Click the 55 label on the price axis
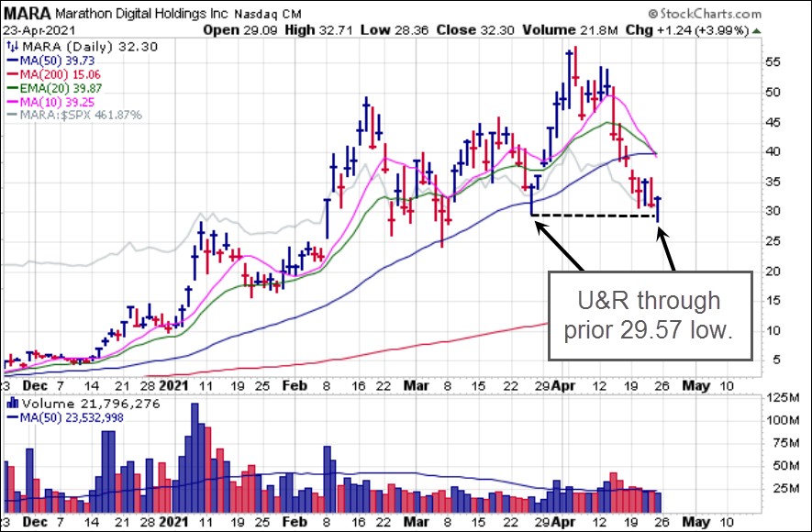The width and height of the screenshot is (812, 532). [773, 62]
